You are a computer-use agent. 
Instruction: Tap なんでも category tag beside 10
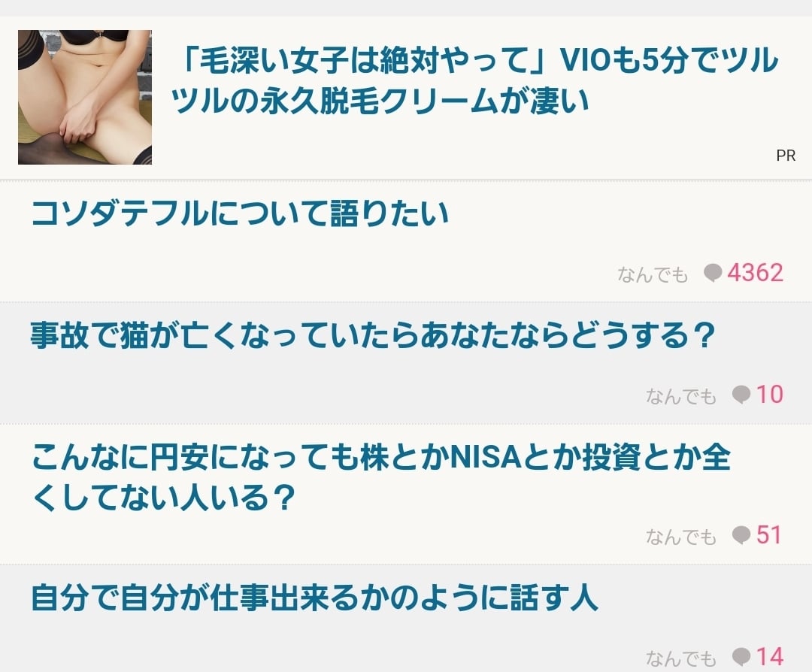tap(681, 397)
